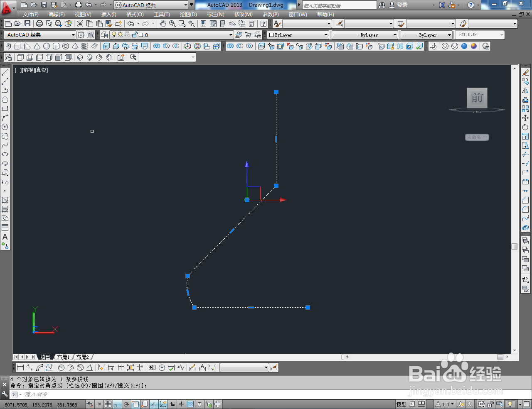Open the Layer Properties Manager icon
This screenshot has width=532, height=409.
pyautogui.click(x=104, y=35)
